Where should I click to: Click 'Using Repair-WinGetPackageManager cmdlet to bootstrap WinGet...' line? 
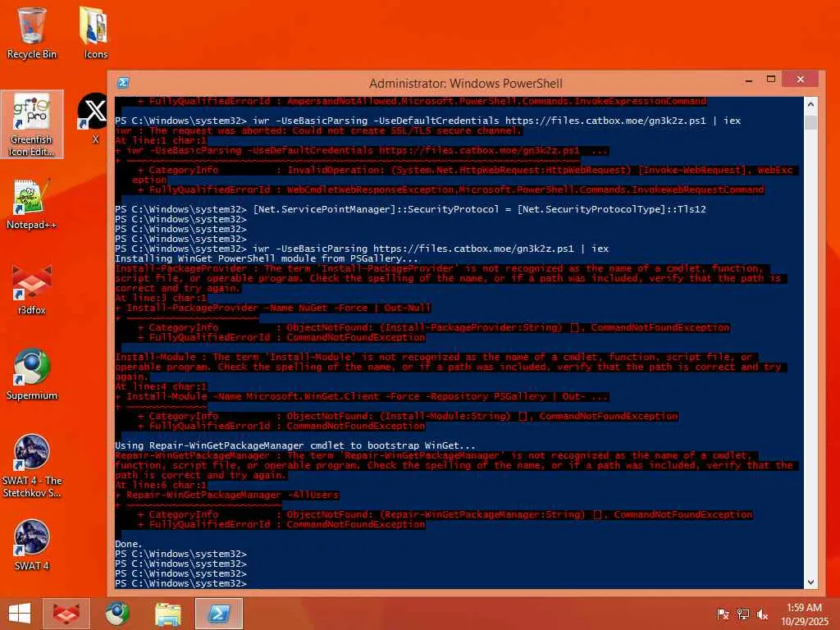295,445
